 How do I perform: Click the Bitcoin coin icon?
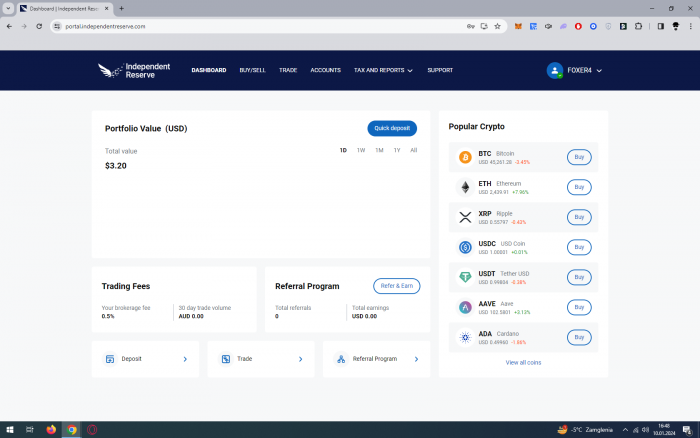(465, 157)
